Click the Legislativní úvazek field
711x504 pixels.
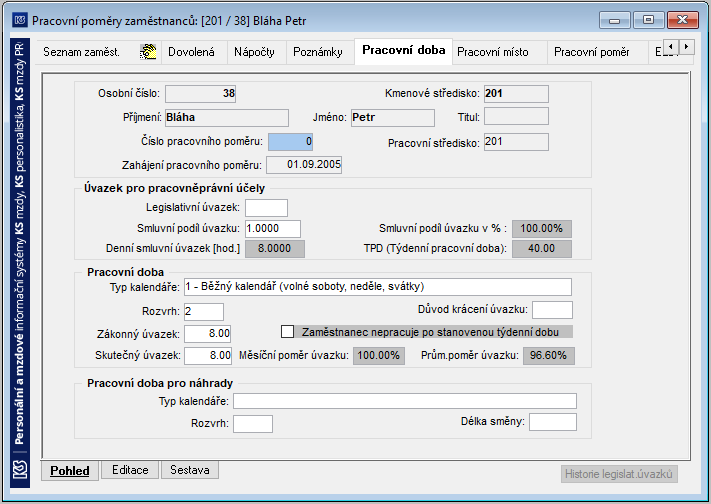pos(266,208)
